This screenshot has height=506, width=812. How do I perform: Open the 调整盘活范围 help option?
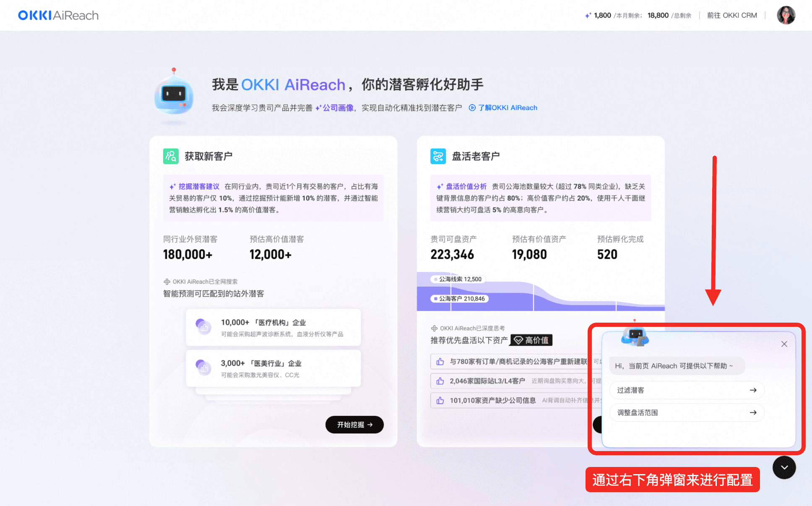click(686, 413)
